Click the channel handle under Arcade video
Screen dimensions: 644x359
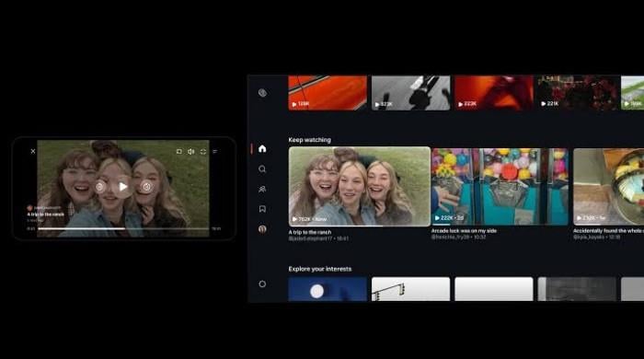pos(450,237)
